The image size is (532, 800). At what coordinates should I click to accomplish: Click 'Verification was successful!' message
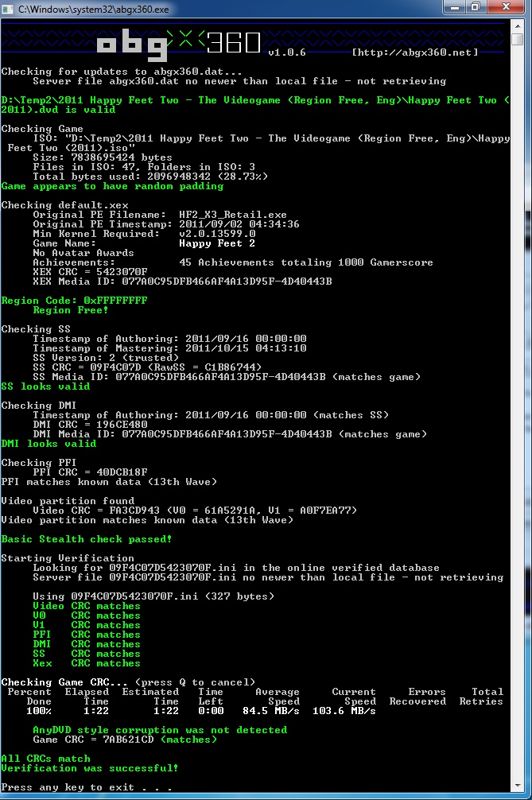(90, 768)
